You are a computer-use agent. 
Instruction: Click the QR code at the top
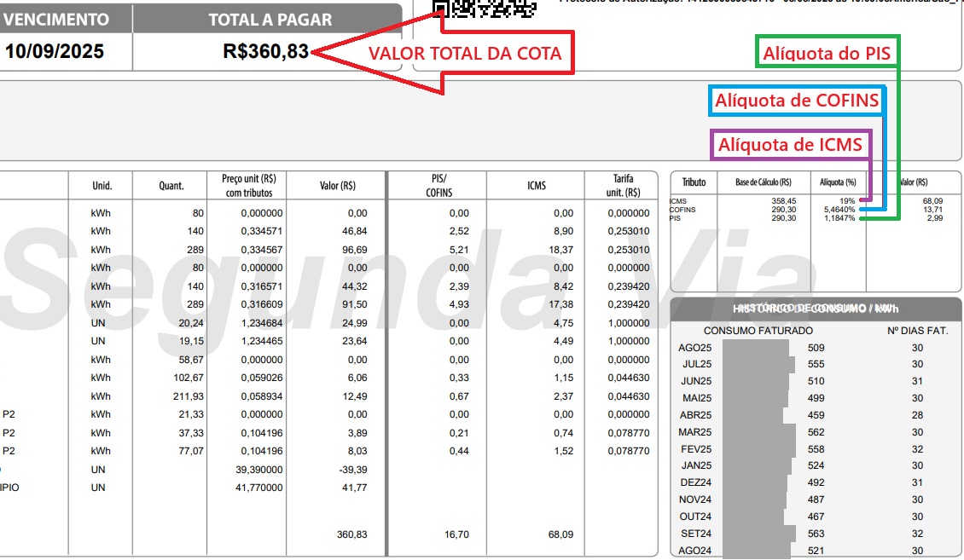(484, 9)
